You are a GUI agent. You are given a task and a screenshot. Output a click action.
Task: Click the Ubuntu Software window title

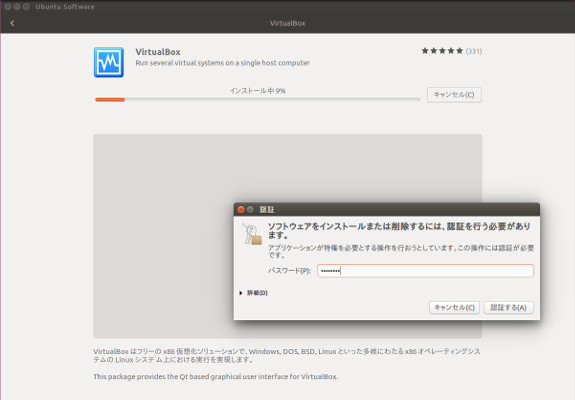[65, 7]
